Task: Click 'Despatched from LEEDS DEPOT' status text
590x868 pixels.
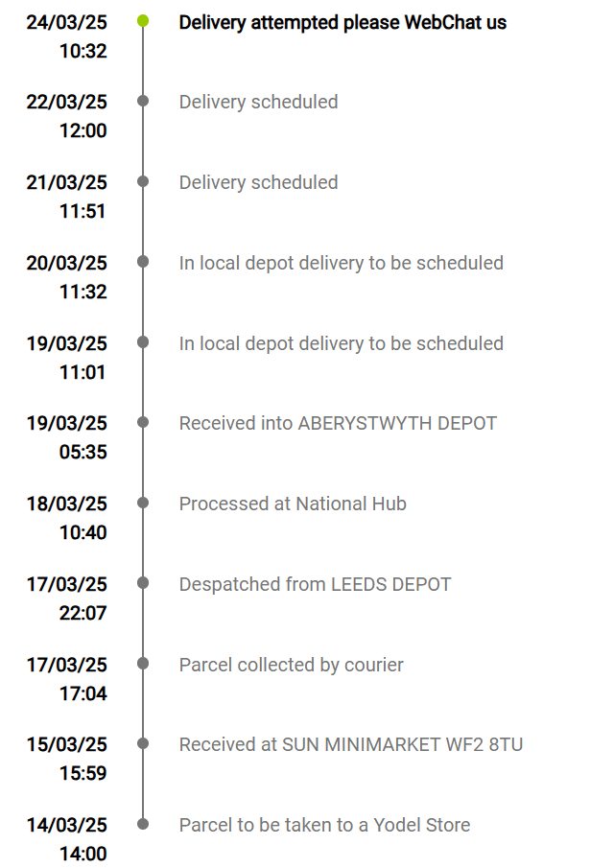Action: click(315, 584)
